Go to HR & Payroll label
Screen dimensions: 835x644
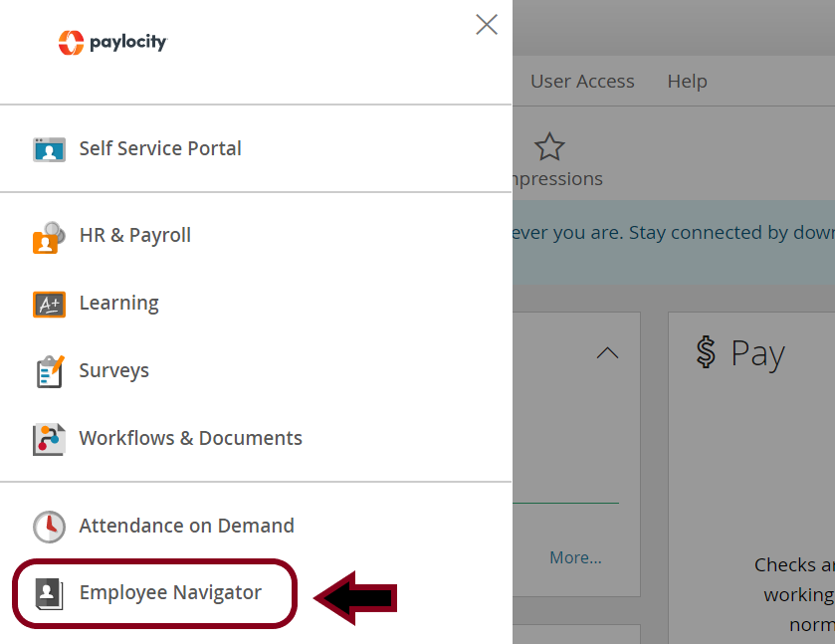click(x=134, y=236)
